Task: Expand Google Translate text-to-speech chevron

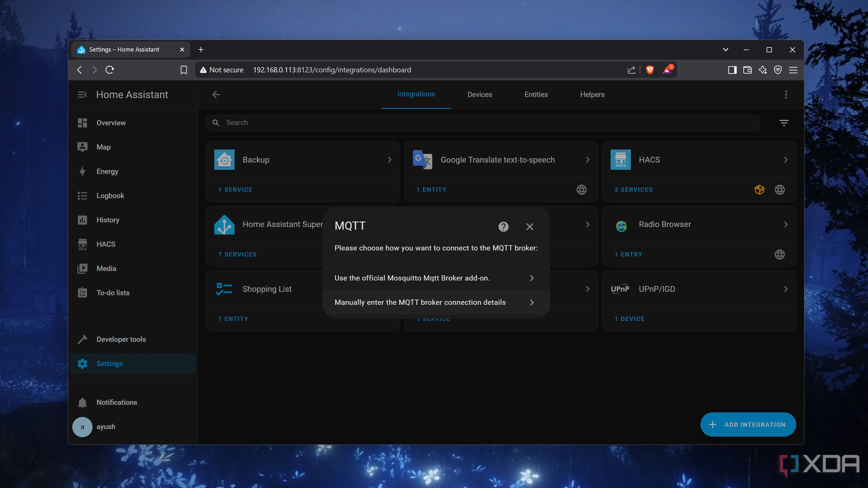Action: (x=587, y=160)
